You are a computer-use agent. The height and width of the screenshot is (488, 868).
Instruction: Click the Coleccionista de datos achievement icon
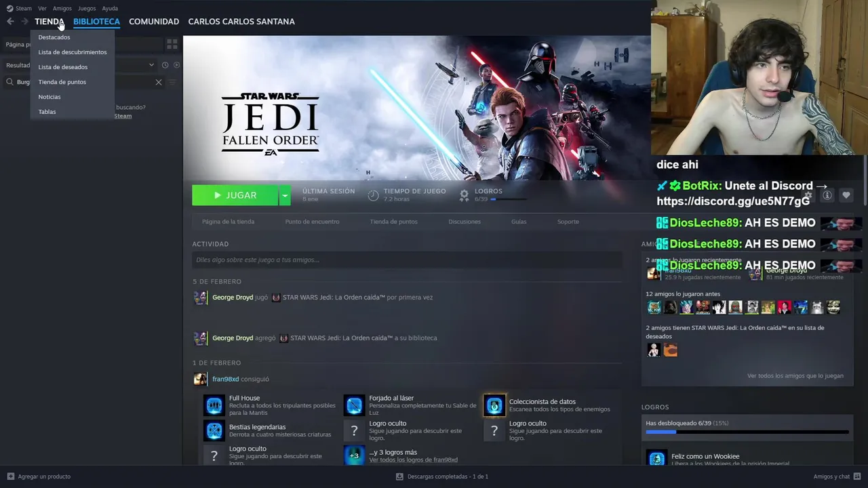[494, 405]
